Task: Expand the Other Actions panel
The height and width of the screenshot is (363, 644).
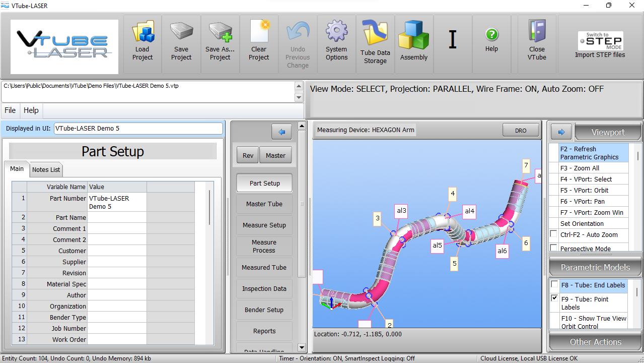Action: click(595, 342)
